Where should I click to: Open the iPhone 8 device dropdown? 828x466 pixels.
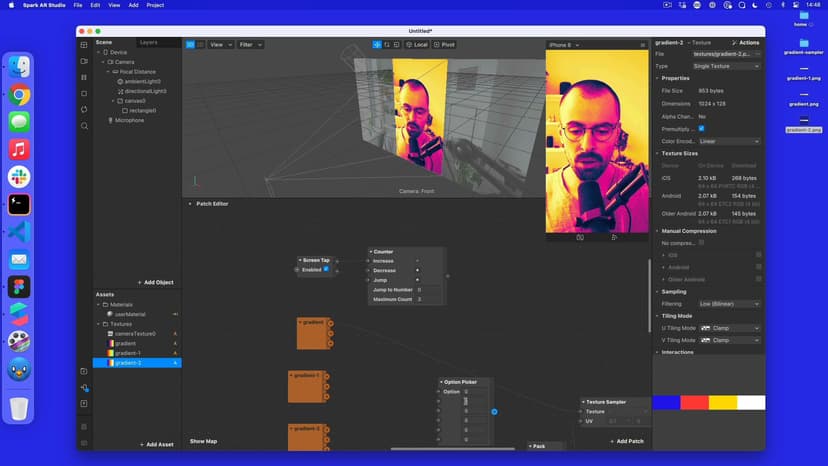tap(564, 45)
